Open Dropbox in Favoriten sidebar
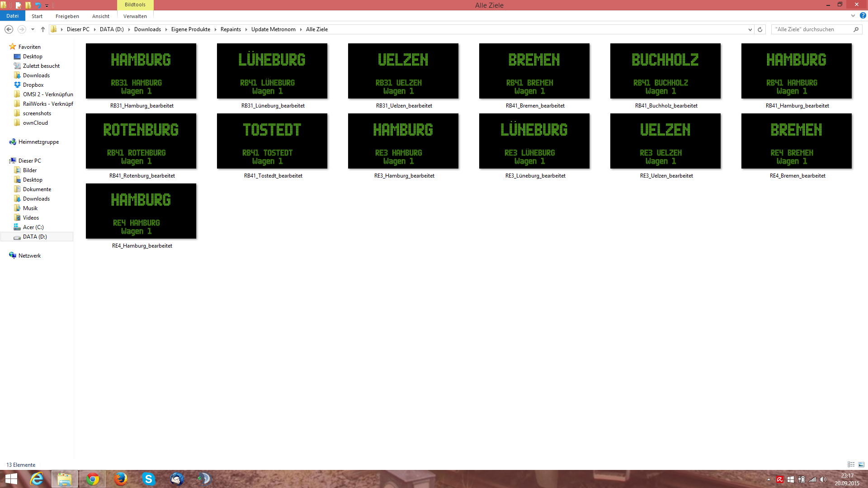Screen dimensions: 868x488 point(33,85)
